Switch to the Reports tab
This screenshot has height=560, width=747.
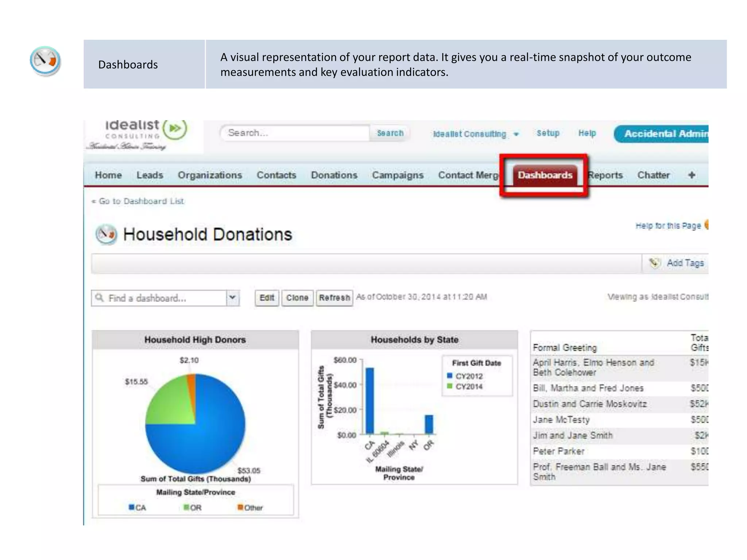point(605,175)
